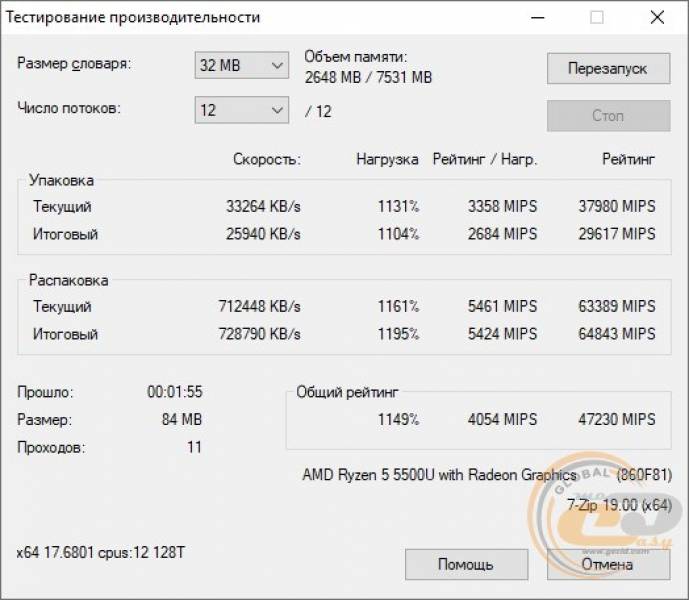This screenshot has width=689, height=600.
Task: Click the packing final speed 25940 KB/s
Action: (x=263, y=234)
